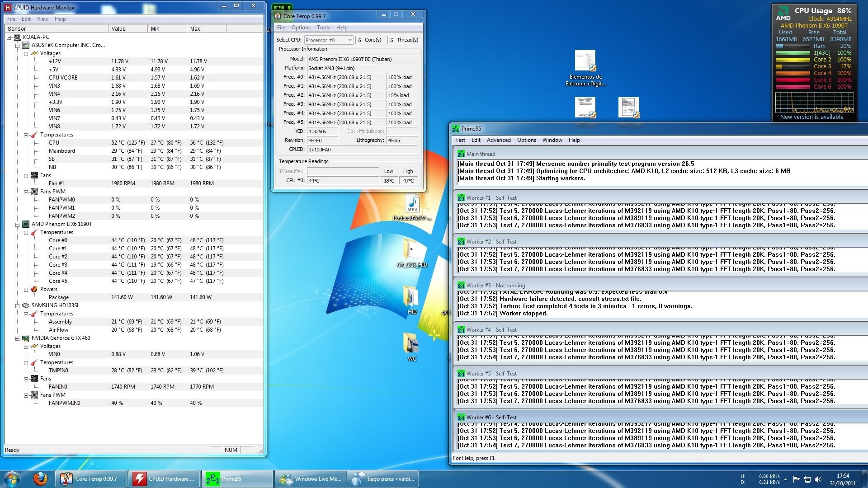
Task: Click the Fans PWM icon in HWMonitor tree
Action: pyautogui.click(x=34, y=192)
